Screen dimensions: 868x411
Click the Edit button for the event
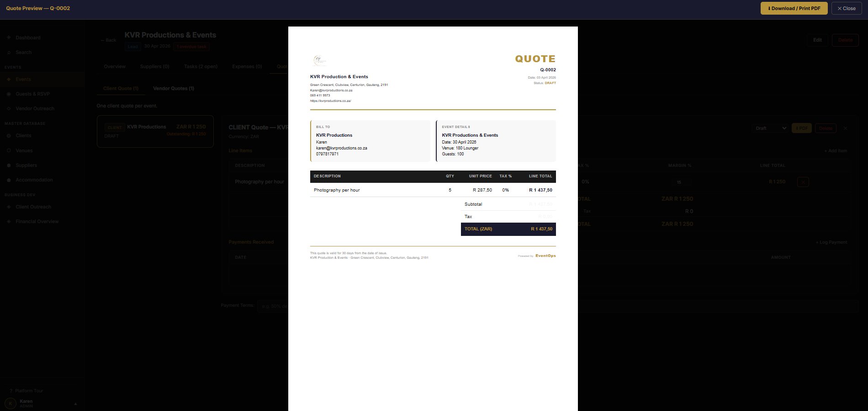pos(817,40)
